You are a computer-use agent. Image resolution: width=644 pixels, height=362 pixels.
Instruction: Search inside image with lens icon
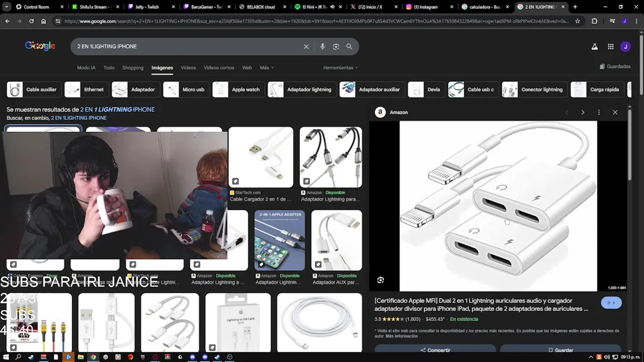380,280
